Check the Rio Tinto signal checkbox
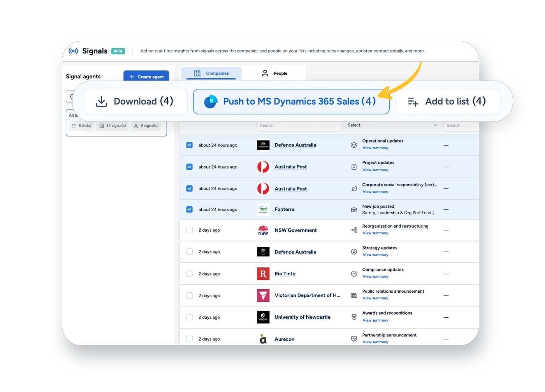The width and height of the screenshot is (545, 392). point(190,274)
